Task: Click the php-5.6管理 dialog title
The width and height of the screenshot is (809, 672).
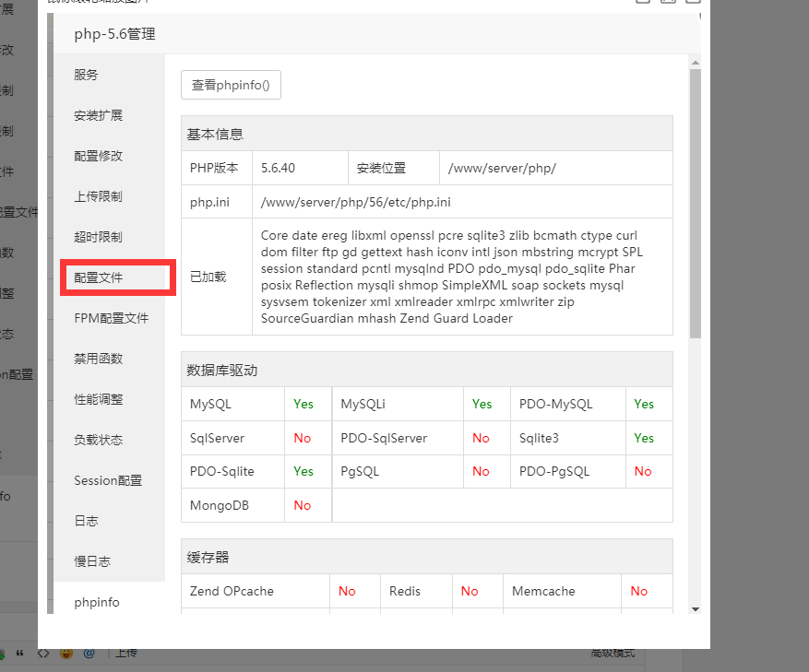Action: click(x=114, y=34)
